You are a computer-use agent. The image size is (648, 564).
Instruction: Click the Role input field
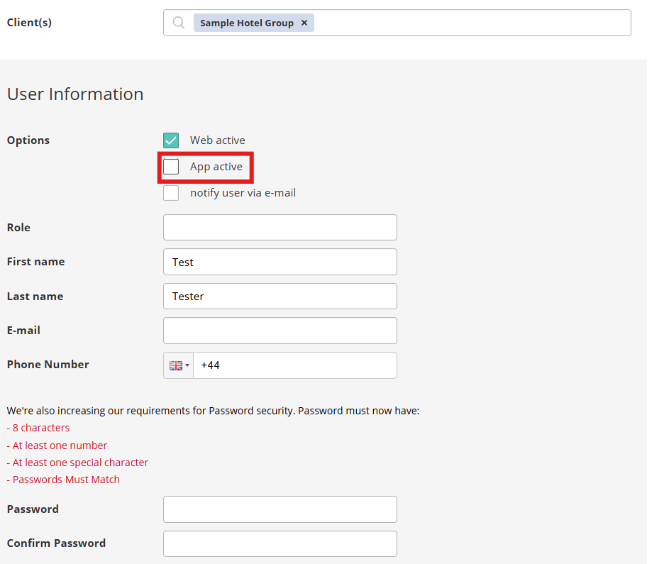tap(280, 228)
